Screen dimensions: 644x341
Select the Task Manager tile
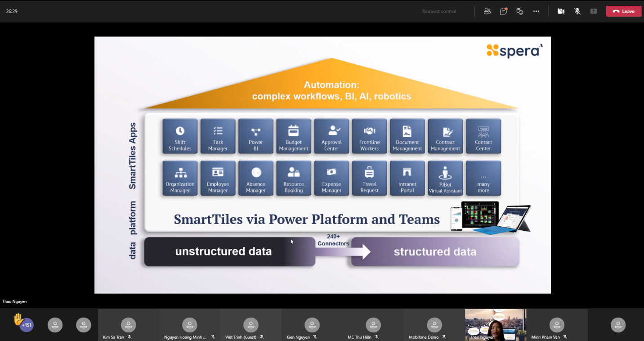[218, 136]
